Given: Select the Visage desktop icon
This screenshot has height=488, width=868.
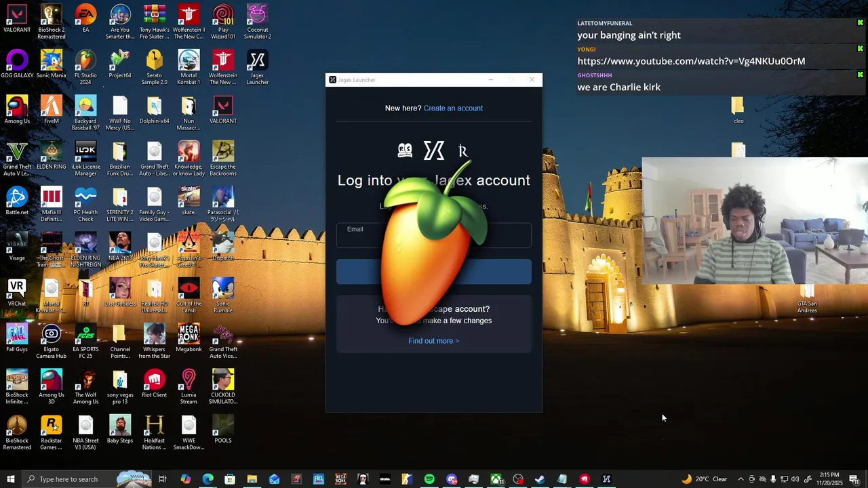Looking at the screenshot, I should point(17,247).
